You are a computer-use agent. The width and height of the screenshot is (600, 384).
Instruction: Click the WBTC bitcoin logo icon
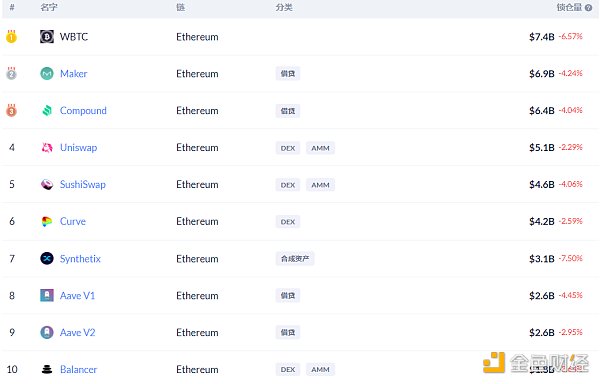point(47,37)
